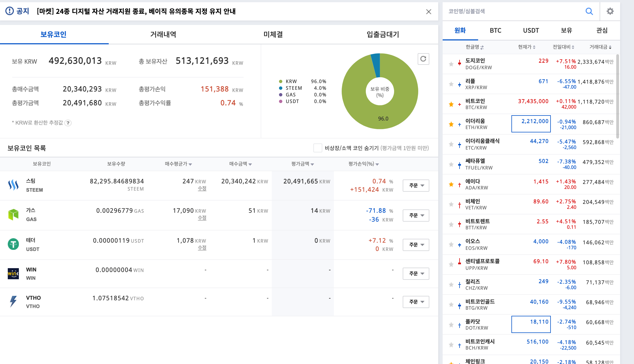Click the search magnifier icon
The image size is (634, 364).
(589, 11)
